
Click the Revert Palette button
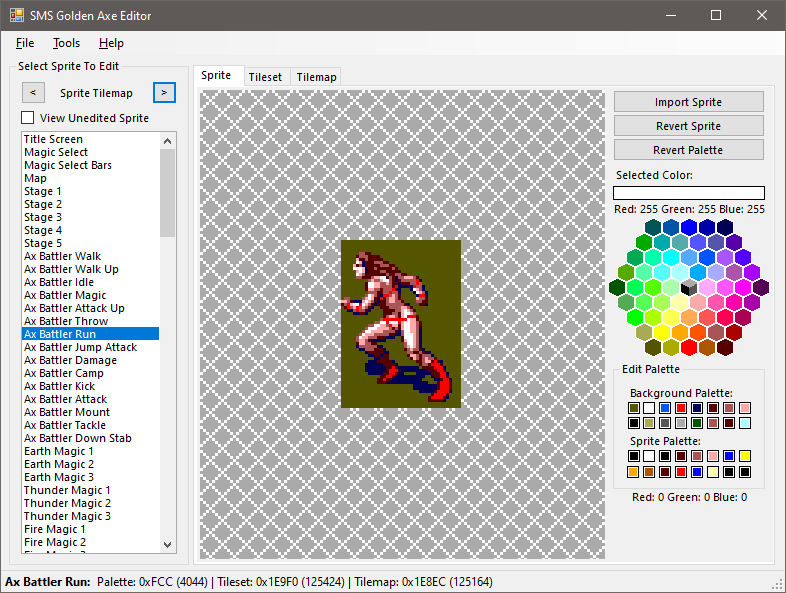689,150
